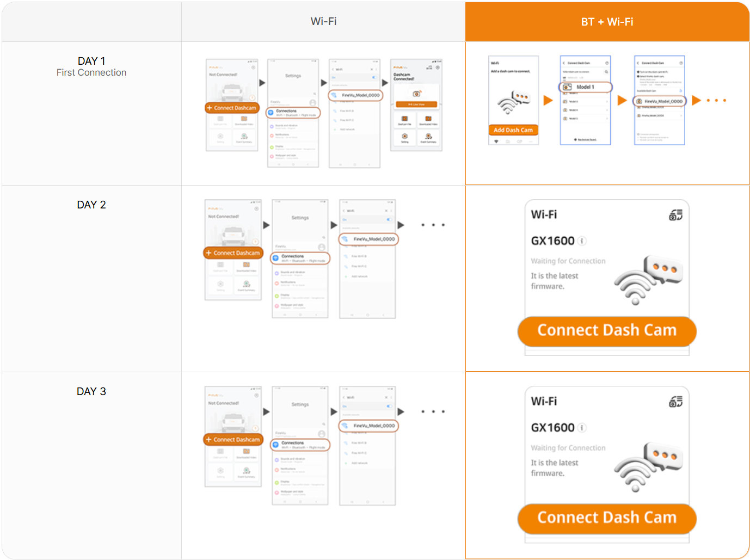The height and width of the screenshot is (560, 750).
Task: Choose FineVu_Model_0000 network in Day 3 Wi-Fi list
Action: [369, 426]
